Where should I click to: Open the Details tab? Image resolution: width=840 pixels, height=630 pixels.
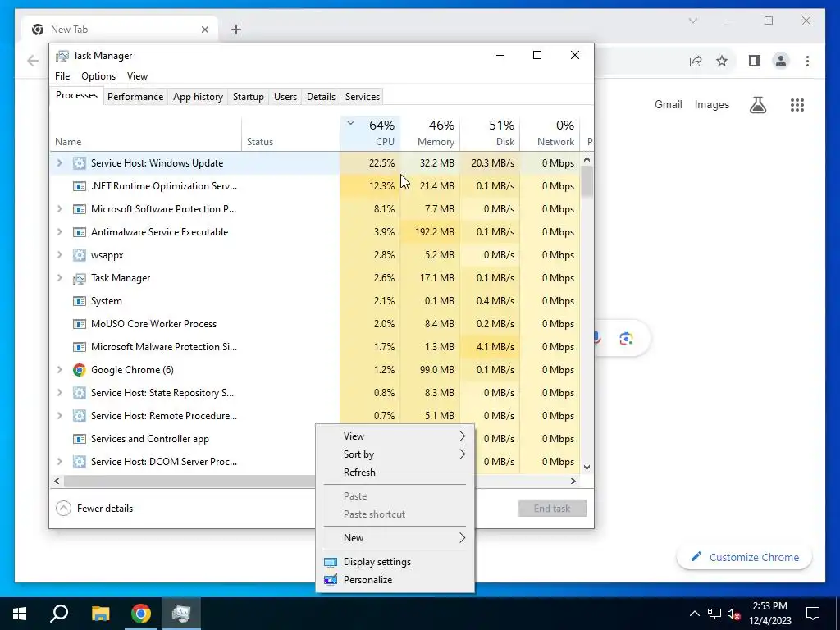coord(321,97)
